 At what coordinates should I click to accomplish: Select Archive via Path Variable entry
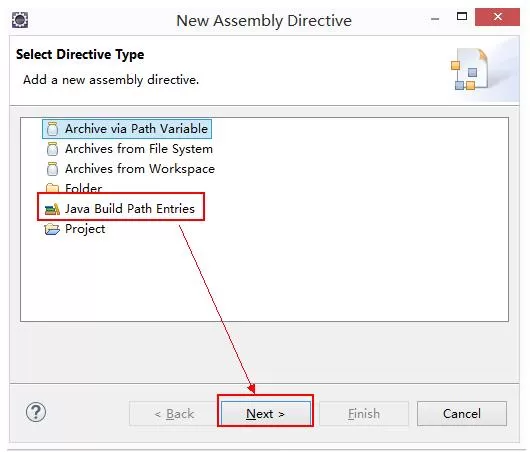[127, 129]
